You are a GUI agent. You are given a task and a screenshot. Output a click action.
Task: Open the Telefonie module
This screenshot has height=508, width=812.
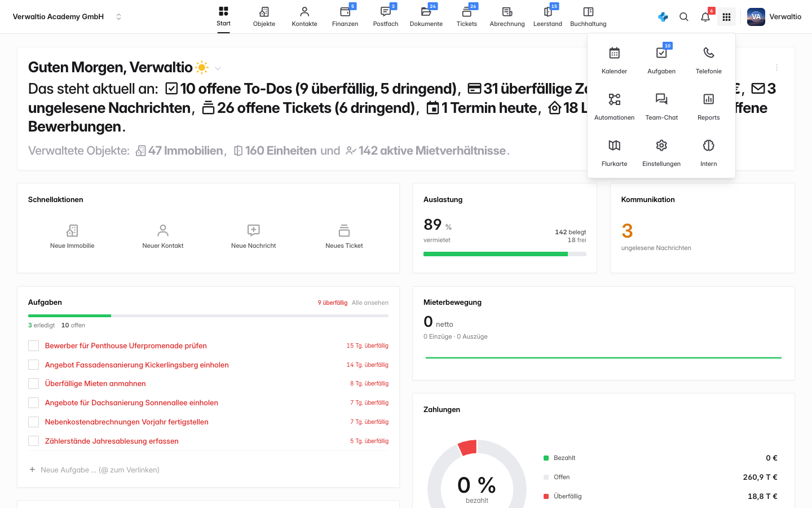click(709, 60)
